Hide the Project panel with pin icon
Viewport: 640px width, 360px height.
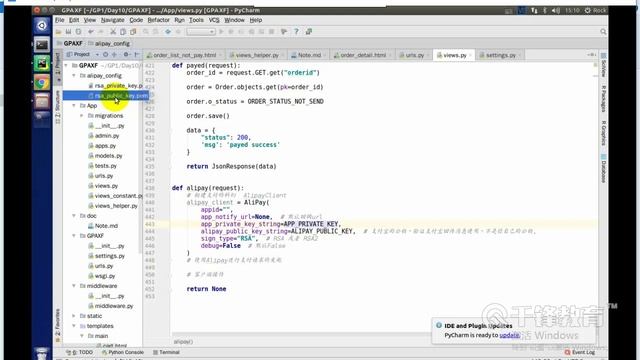point(137,54)
